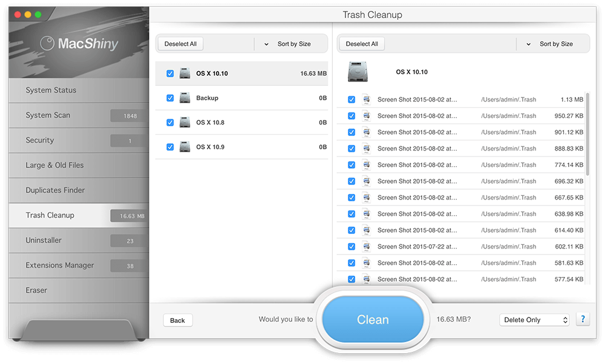Uncheck the OS X 10.10 drive checkbox

click(170, 73)
